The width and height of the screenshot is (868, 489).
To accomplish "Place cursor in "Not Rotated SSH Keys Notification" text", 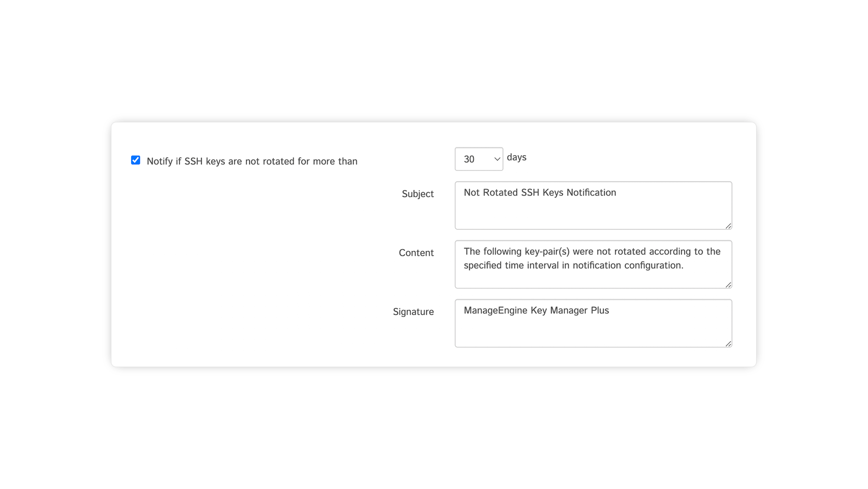I will click(x=540, y=193).
